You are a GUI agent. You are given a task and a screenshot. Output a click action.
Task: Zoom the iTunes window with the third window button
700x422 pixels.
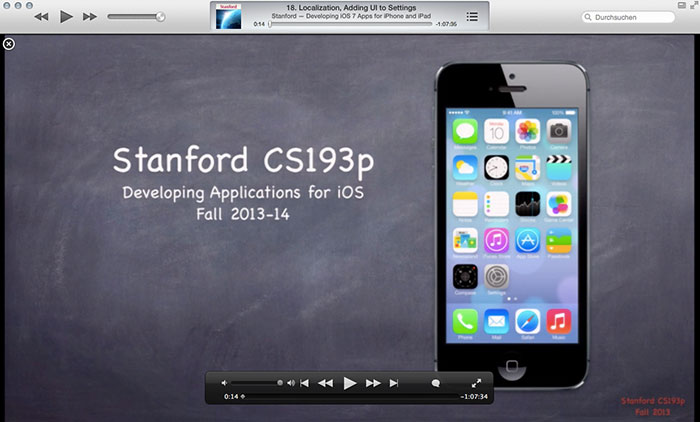tap(29, 5)
